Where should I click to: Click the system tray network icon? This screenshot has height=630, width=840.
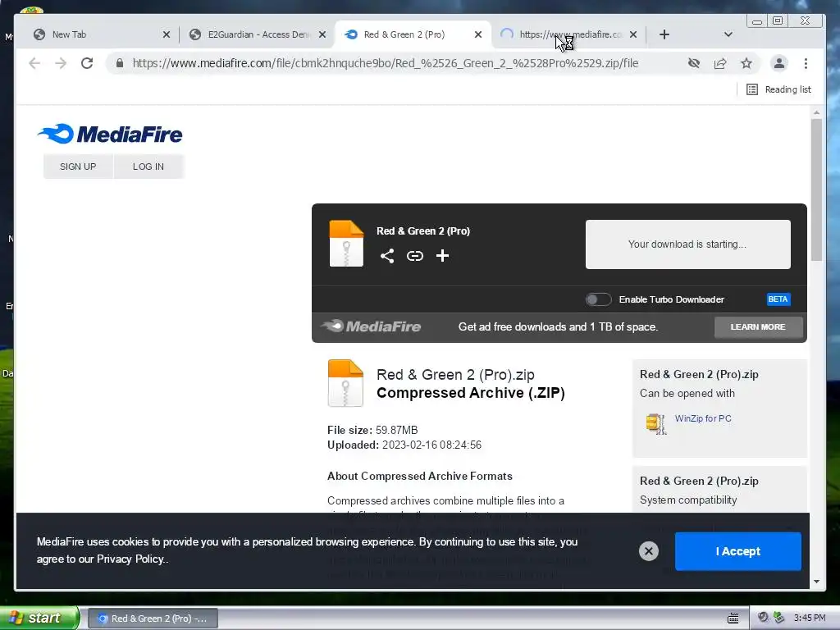tap(779, 618)
